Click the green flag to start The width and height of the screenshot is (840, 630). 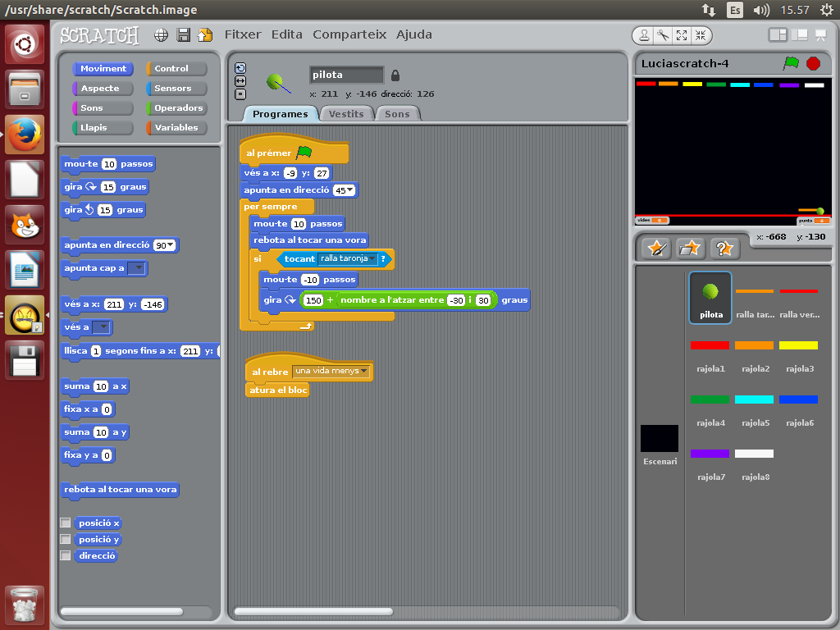(x=791, y=63)
